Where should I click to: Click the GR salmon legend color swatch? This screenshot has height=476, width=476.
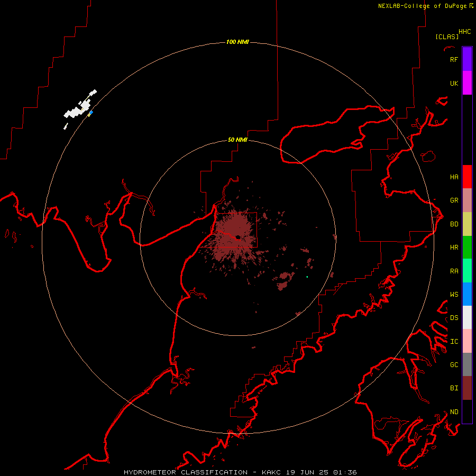467,200
